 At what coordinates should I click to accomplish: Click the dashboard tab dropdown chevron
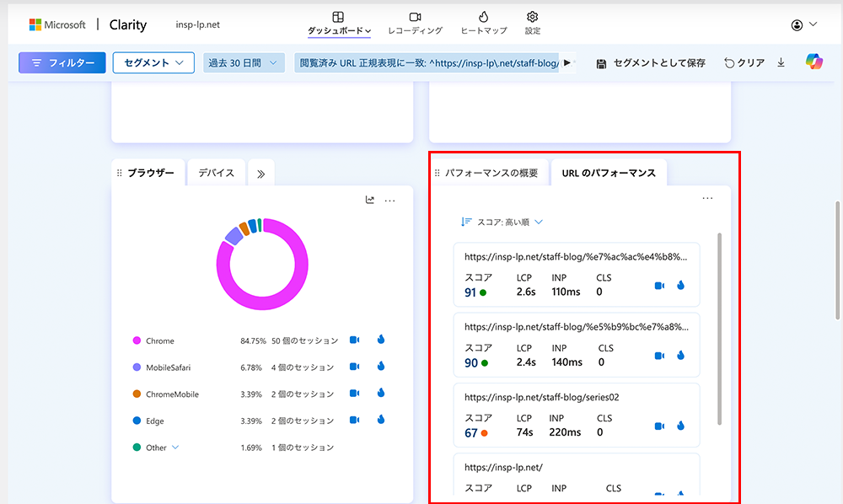368,31
